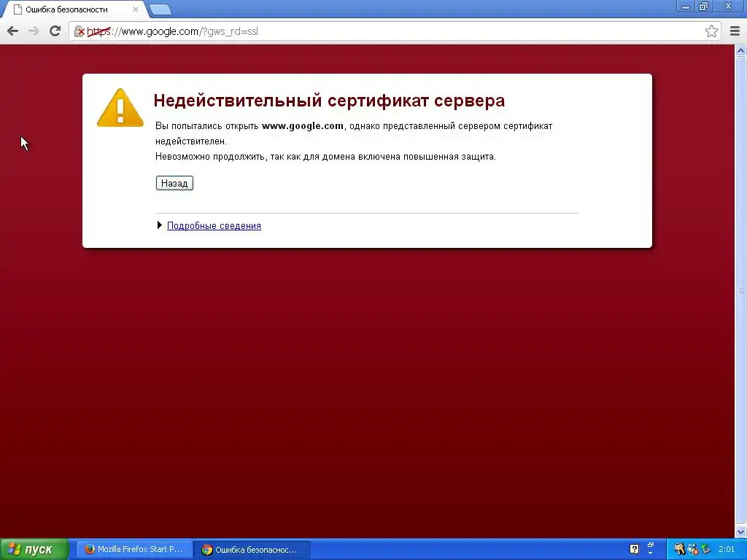The width and height of the screenshot is (747, 560).
Task: Open the new tab button
Action: coord(160,9)
